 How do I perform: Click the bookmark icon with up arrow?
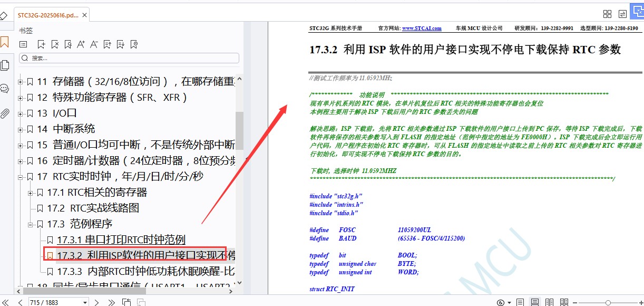108,44
